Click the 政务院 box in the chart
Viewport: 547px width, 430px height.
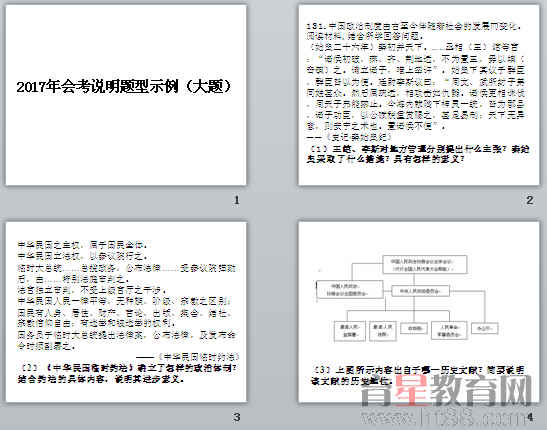[414, 328]
